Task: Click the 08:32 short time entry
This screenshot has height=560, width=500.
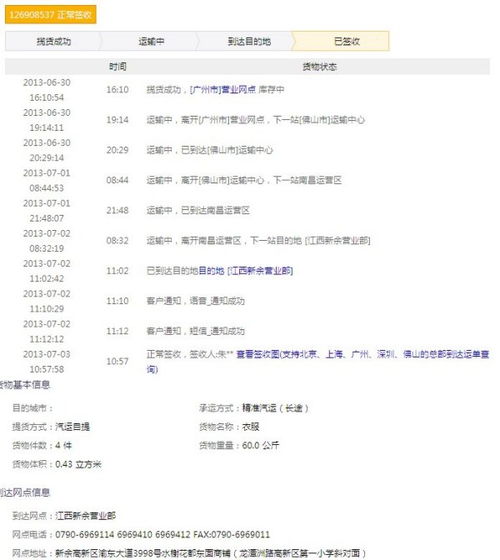Action: tap(118, 240)
